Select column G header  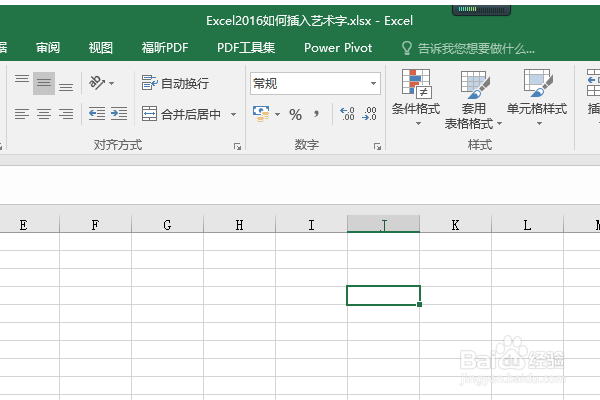tap(167, 224)
